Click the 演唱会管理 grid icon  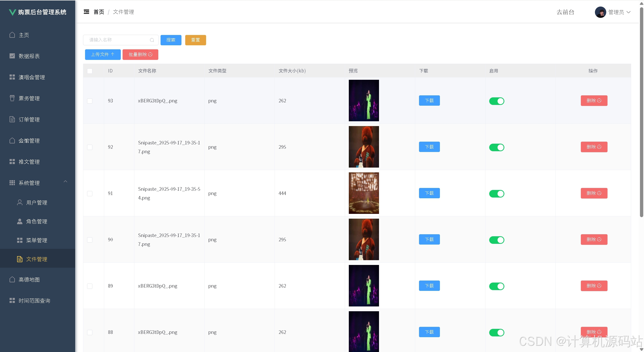click(x=12, y=77)
